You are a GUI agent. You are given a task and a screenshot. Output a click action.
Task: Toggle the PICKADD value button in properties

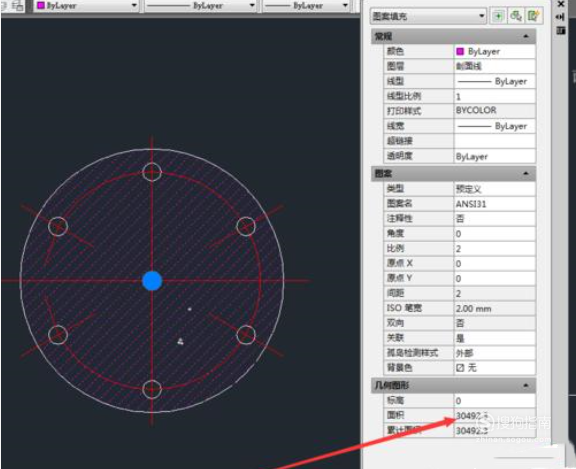click(x=498, y=16)
